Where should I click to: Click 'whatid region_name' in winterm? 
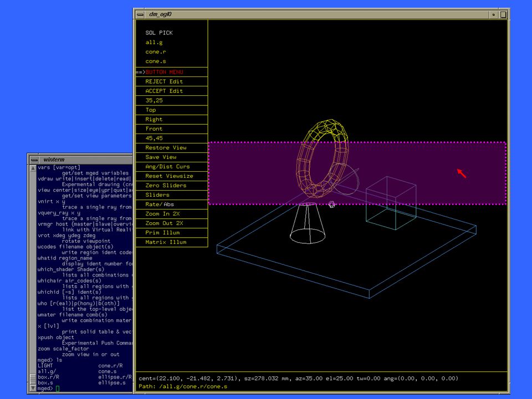[65, 258]
